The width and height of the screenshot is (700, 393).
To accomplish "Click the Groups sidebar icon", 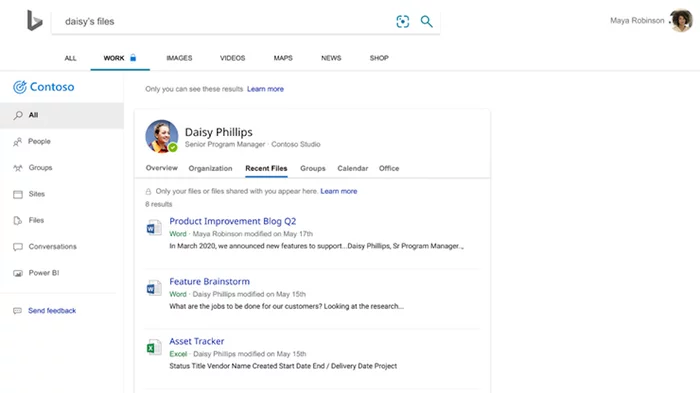I will tap(18, 168).
